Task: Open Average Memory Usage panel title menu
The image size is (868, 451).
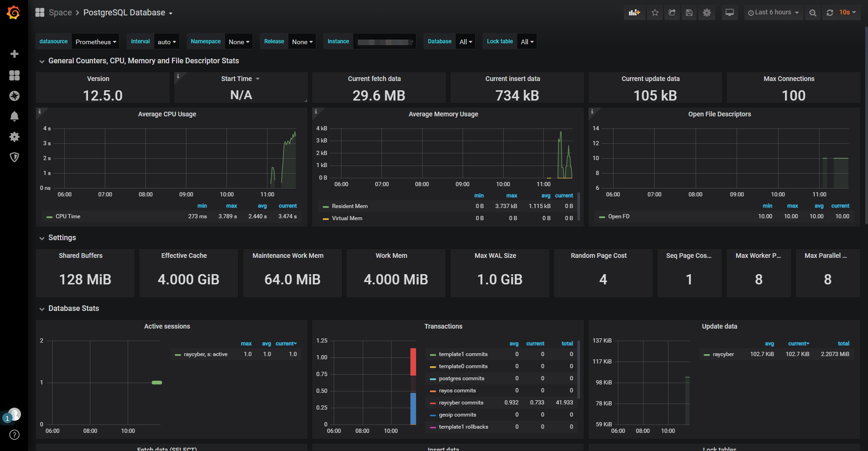Action: 443,114
